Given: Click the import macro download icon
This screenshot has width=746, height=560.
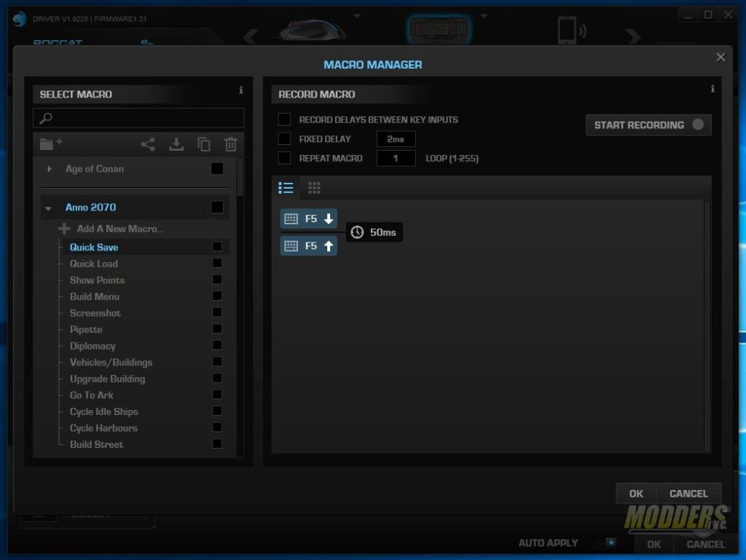Looking at the screenshot, I should pyautogui.click(x=176, y=144).
